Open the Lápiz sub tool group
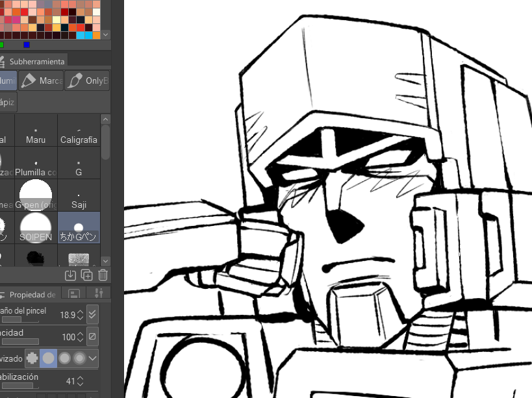 click(x=7, y=103)
